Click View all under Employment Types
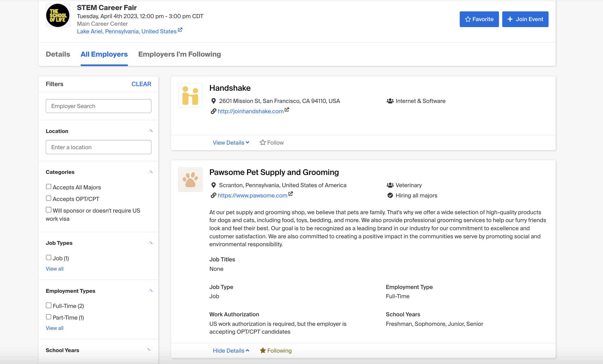This screenshot has width=603, height=364. 54,328
